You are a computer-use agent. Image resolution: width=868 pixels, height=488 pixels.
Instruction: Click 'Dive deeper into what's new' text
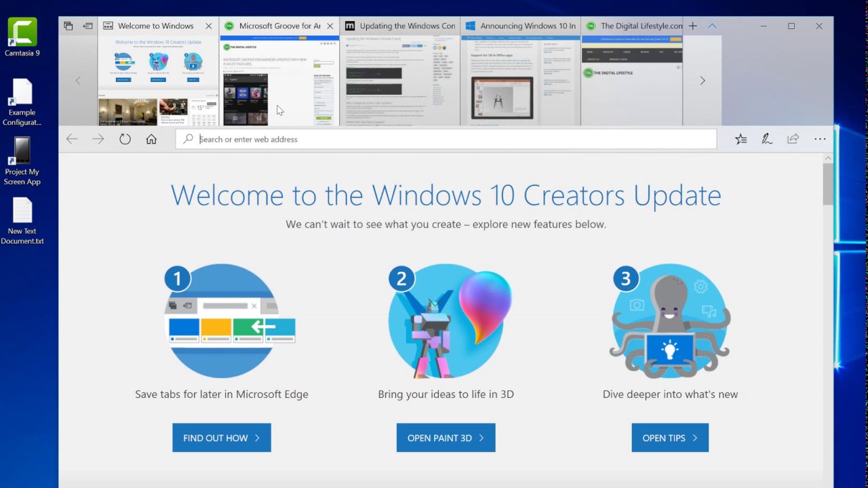tap(670, 394)
